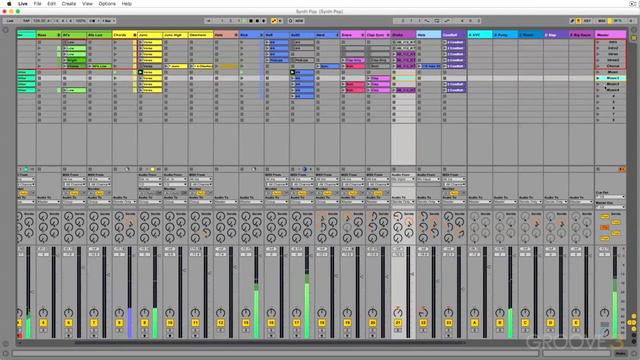Screen dimensions: 640x360
Task: Deactivate return track E activator
Action: coord(576,323)
